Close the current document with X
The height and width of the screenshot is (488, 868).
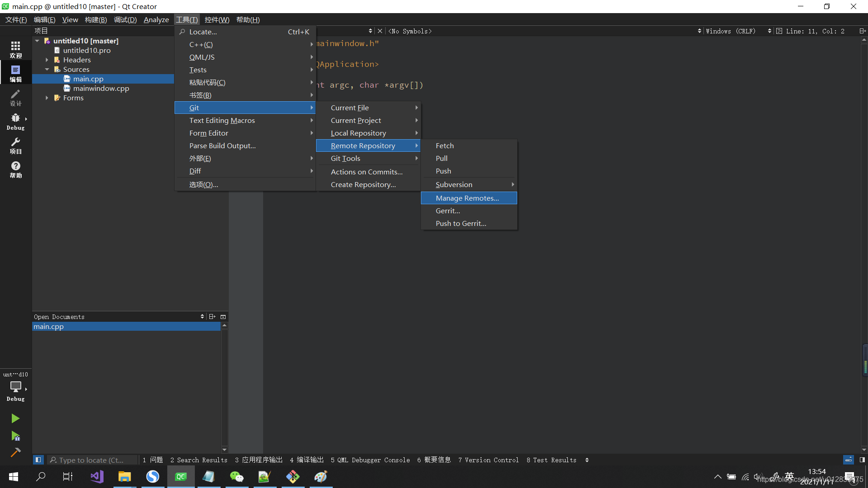380,31
